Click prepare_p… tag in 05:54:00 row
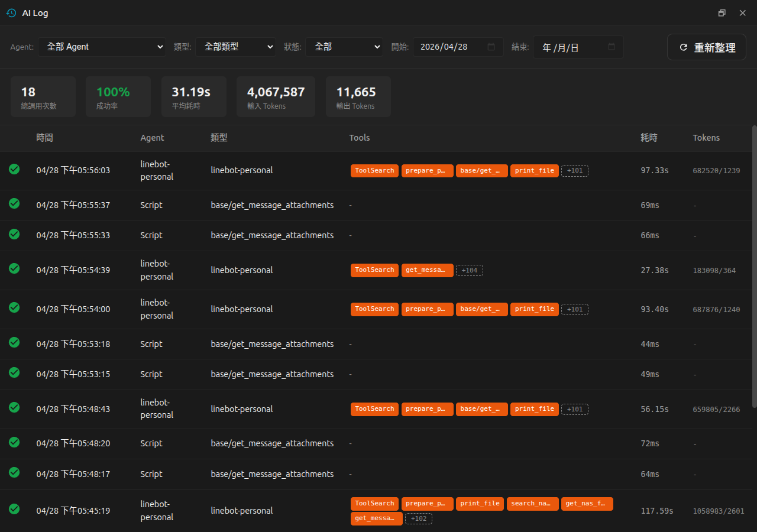The width and height of the screenshot is (757, 532). click(428, 309)
